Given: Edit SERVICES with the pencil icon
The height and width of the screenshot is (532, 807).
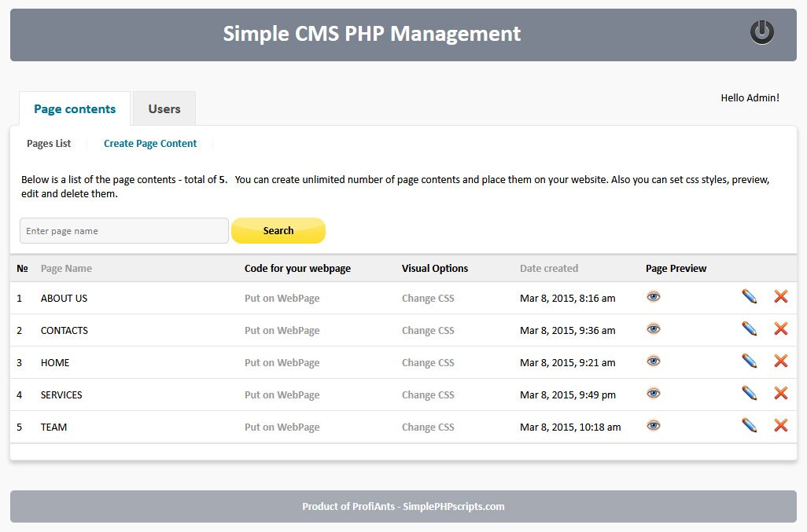Looking at the screenshot, I should click(750, 393).
